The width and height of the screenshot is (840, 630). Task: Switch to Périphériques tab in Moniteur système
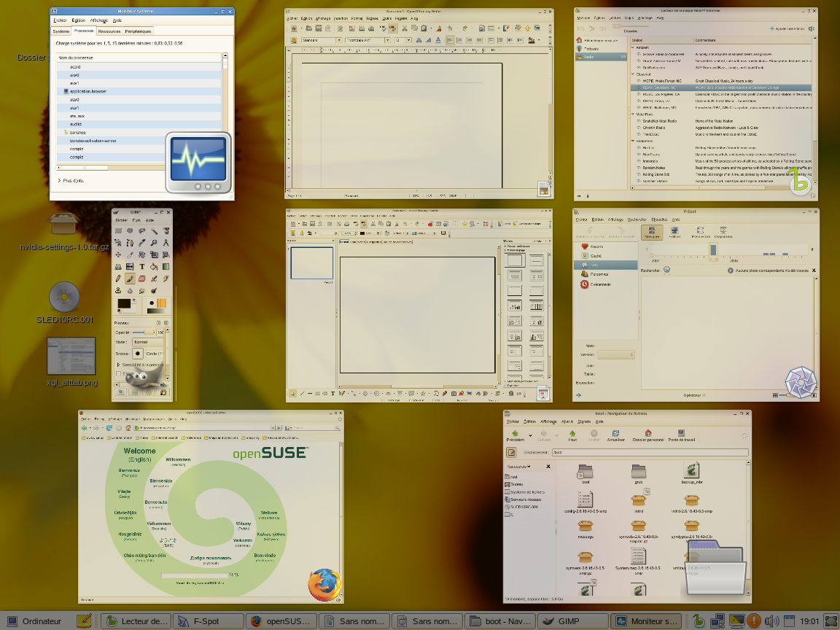139,31
